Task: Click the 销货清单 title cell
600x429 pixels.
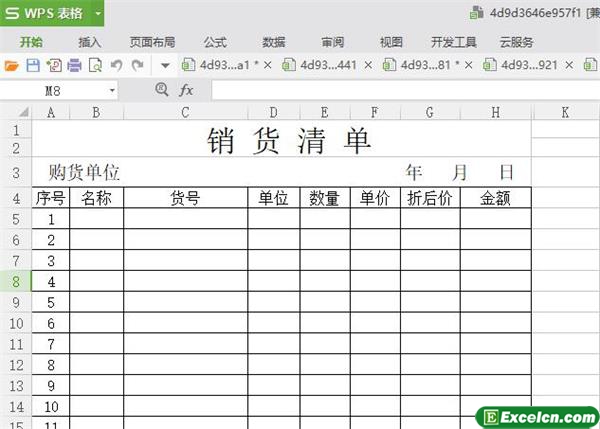Action: 282,139
